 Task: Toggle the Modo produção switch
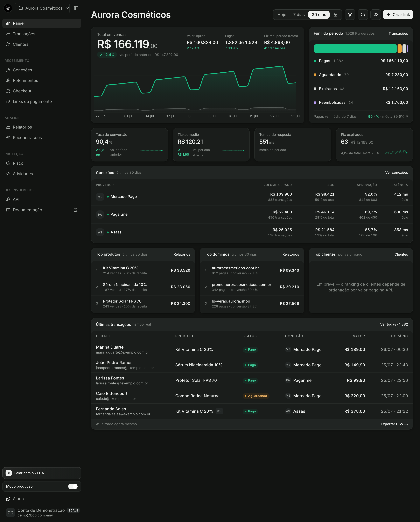pyautogui.click(x=73, y=486)
